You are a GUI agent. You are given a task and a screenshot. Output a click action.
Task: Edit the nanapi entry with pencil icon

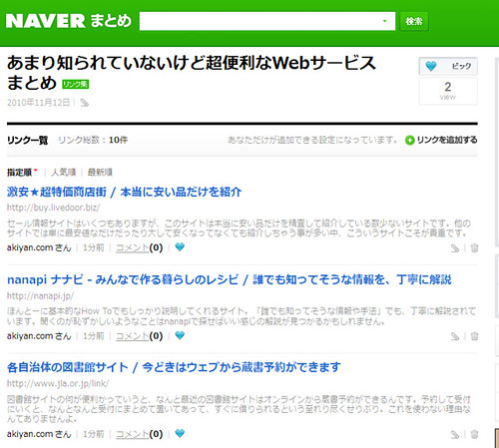coord(455,336)
